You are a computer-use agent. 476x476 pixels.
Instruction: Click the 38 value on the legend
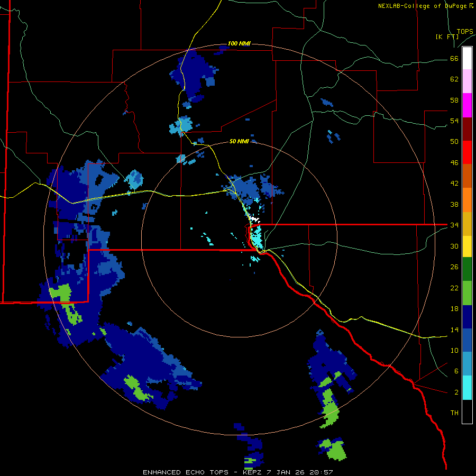click(454, 204)
